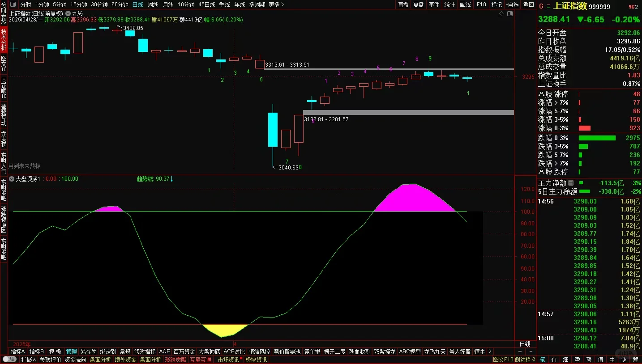Open the 更多 timeframe dropdown

[276, 4]
